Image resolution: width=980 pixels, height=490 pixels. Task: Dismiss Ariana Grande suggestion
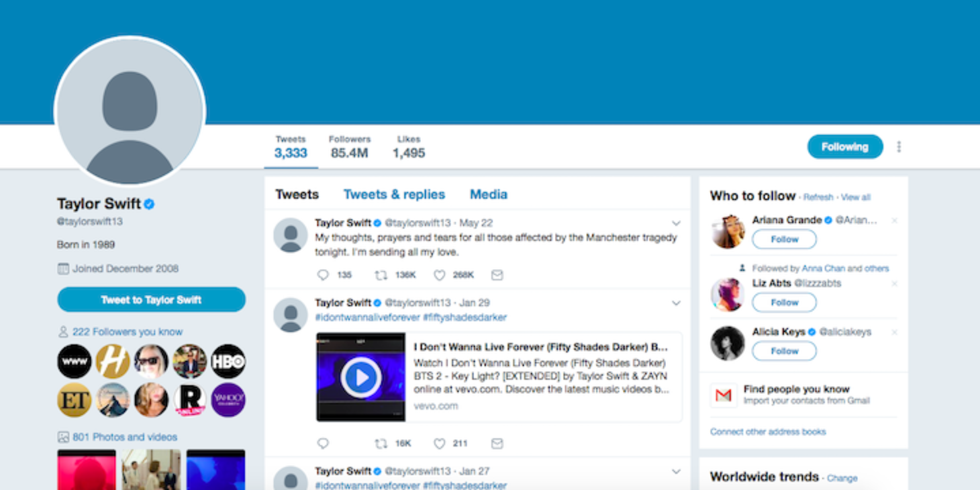895,220
